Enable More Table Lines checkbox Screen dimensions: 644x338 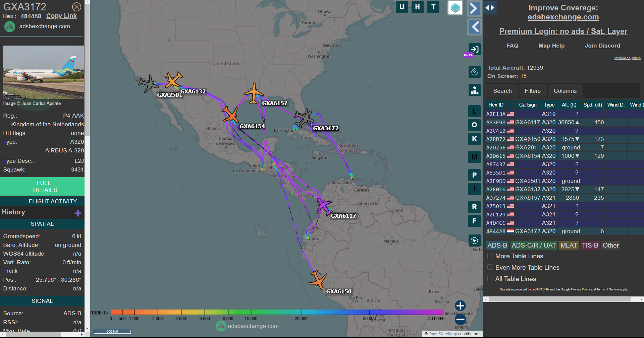point(490,256)
